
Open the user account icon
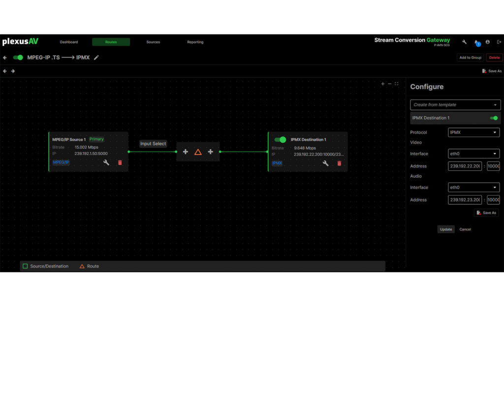(x=488, y=42)
